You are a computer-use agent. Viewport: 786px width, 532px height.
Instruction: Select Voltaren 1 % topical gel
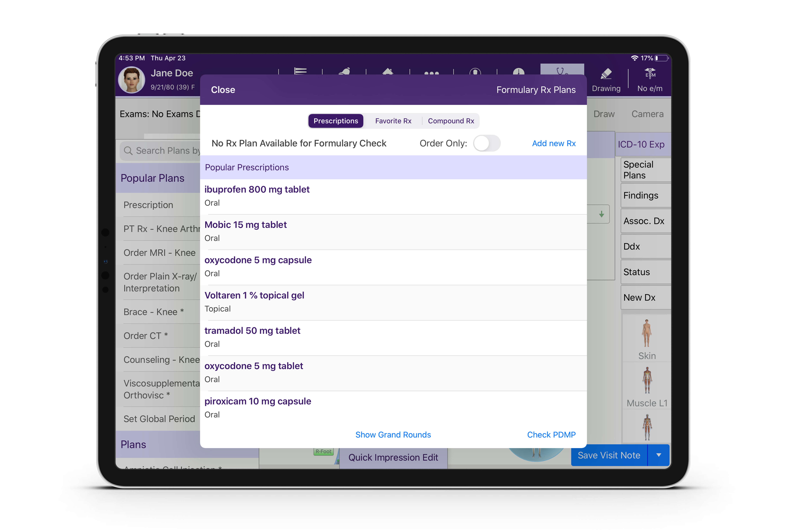point(393,303)
